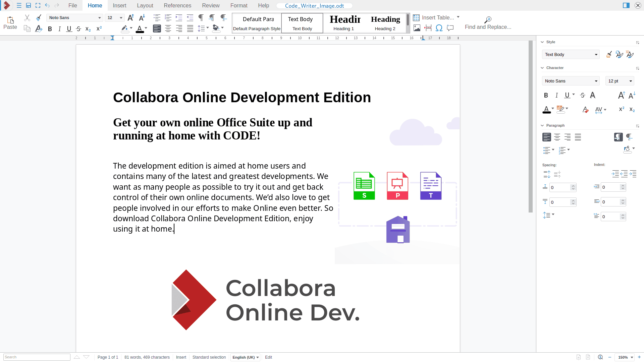Open sidebar Text Body style dropdown
The height and width of the screenshot is (362, 644).
click(x=571, y=54)
